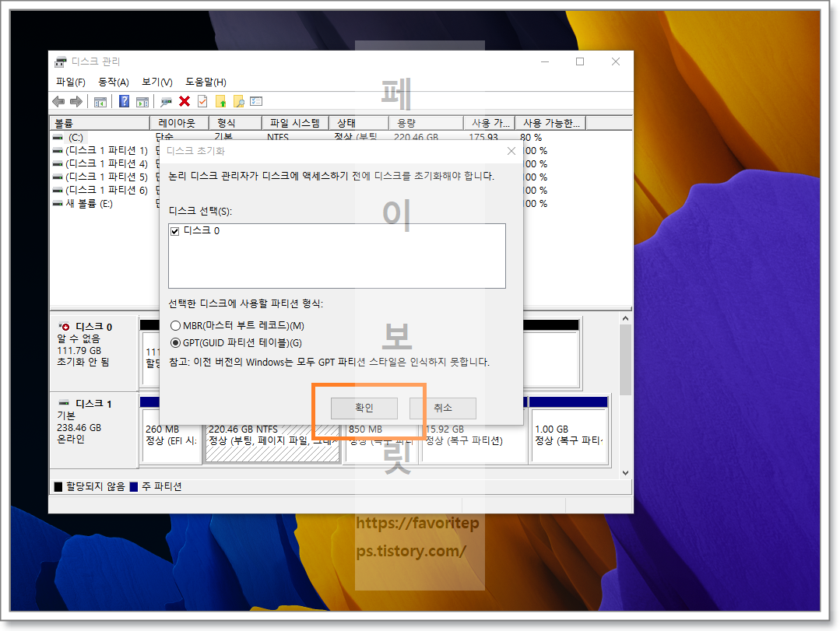Sort by the 볼륨 column header
This screenshot has height=631, width=840.
coord(100,123)
